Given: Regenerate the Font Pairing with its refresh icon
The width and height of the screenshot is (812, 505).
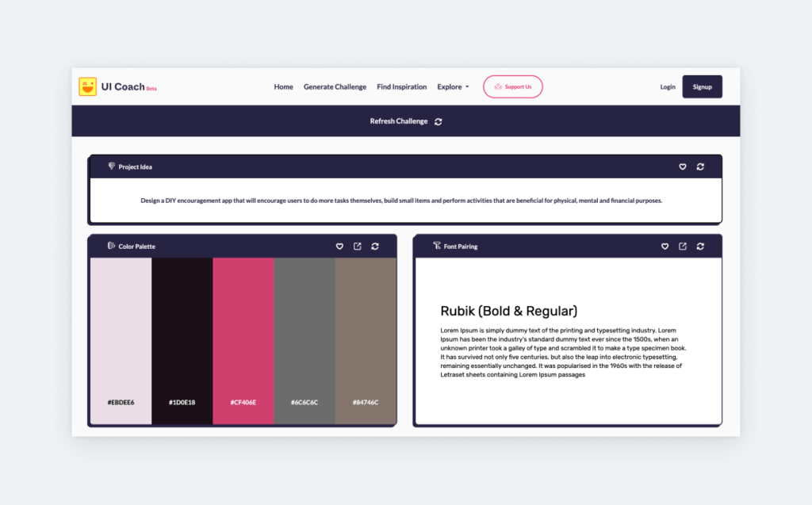Looking at the screenshot, I should coord(699,247).
